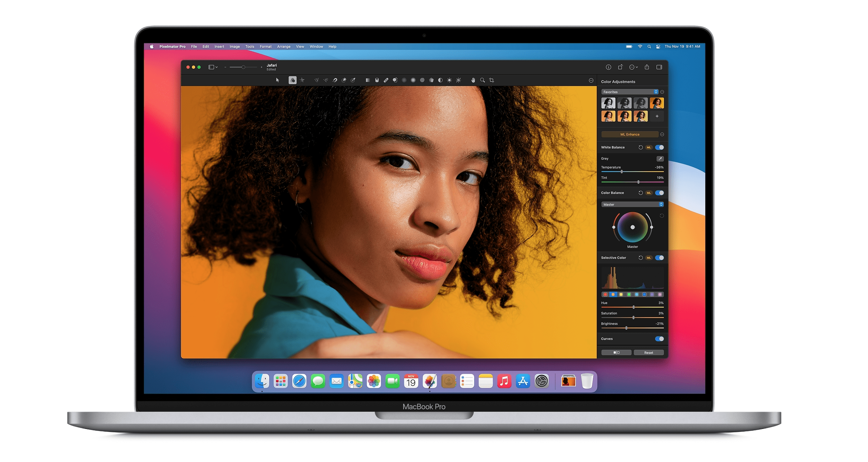Click the zoom in plus in title bar
The width and height of the screenshot is (868, 462).
[262, 67]
